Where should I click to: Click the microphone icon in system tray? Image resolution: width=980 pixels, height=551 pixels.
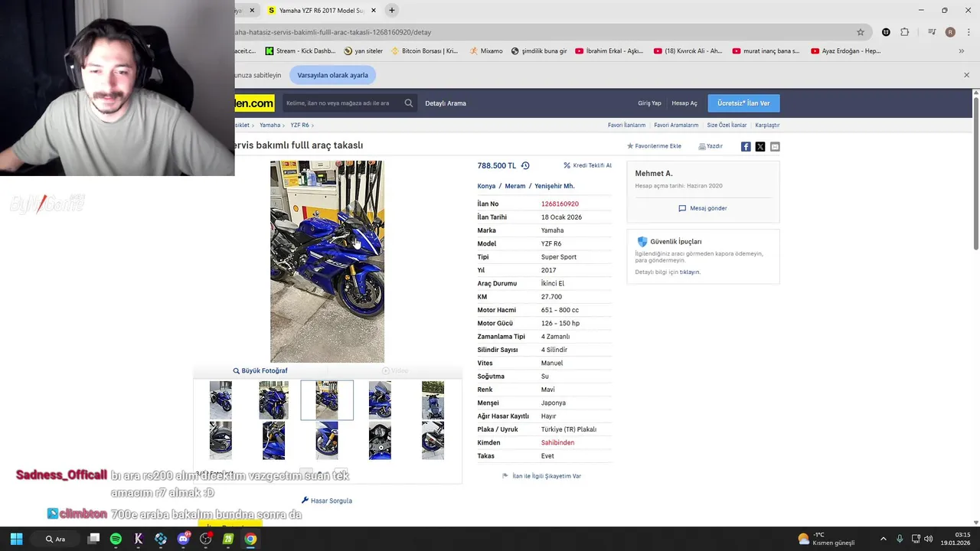click(900, 539)
